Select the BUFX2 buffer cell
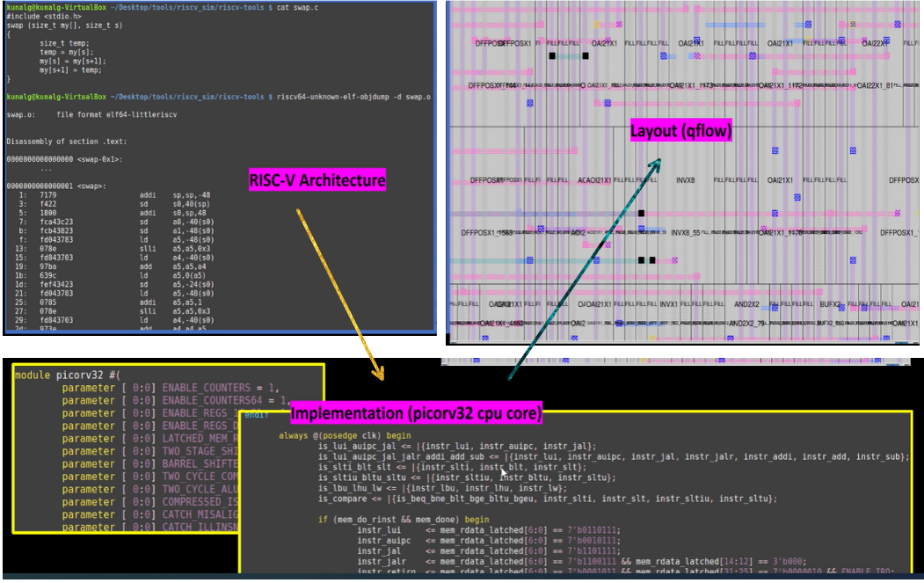This screenshot has height=583, width=924. point(828,305)
